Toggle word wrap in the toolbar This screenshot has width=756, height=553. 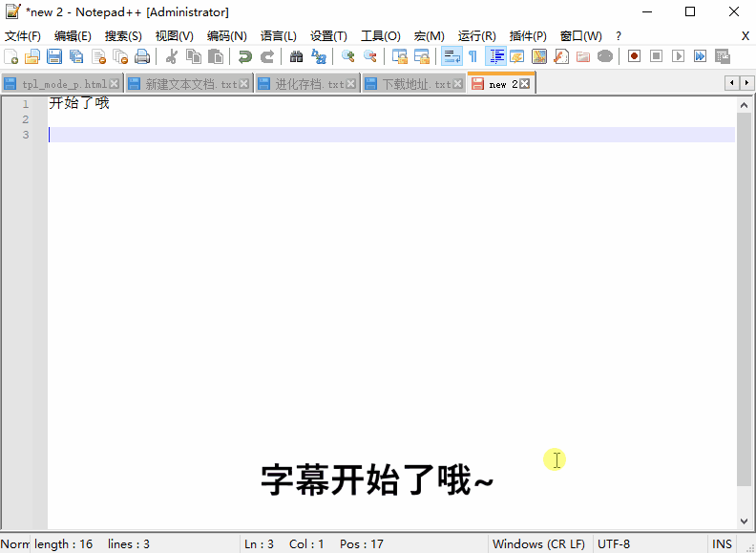click(451, 56)
